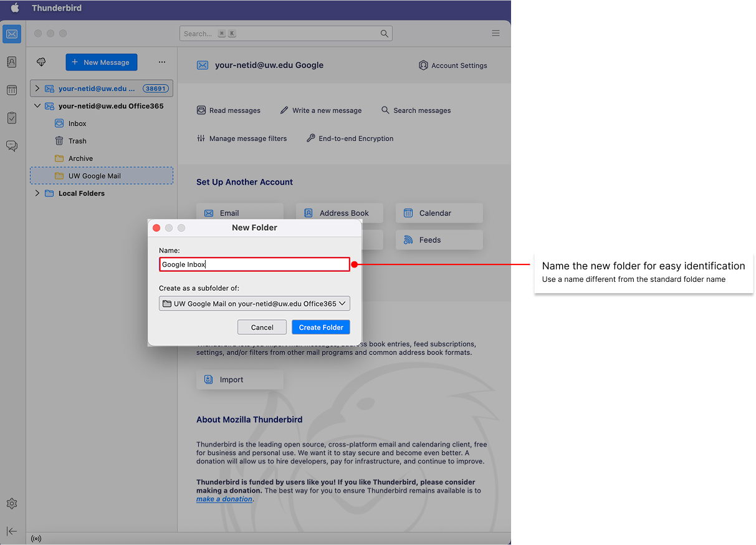The height and width of the screenshot is (545, 756).
Task: Collapse the spaces toolbar with the arrow
Action: point(11,531)
